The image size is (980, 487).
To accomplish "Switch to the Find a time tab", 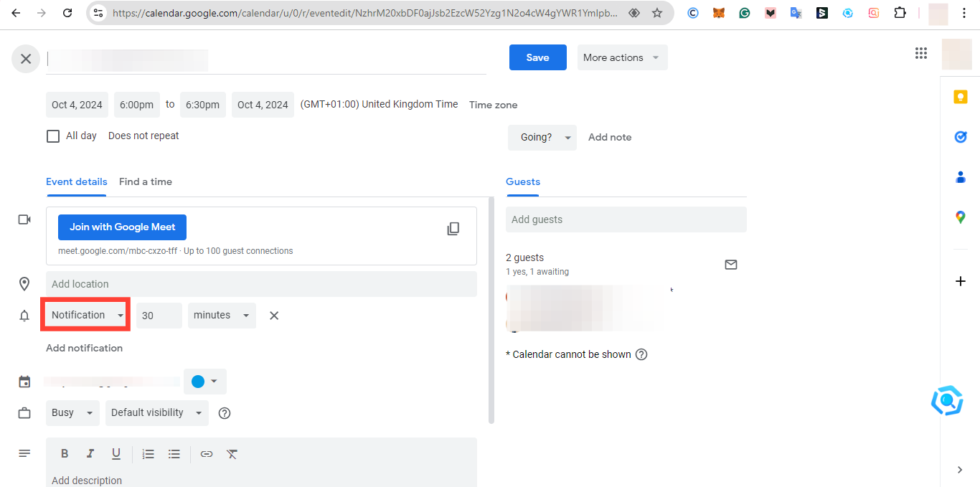I will coord(145,181).
